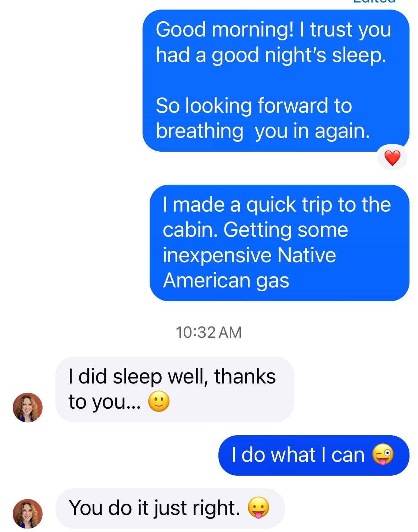Image resolution: width=418 pixels, height=532 pixels.
Task: Tap 'breathing you in again.' text
Action: tap(263, 131)
